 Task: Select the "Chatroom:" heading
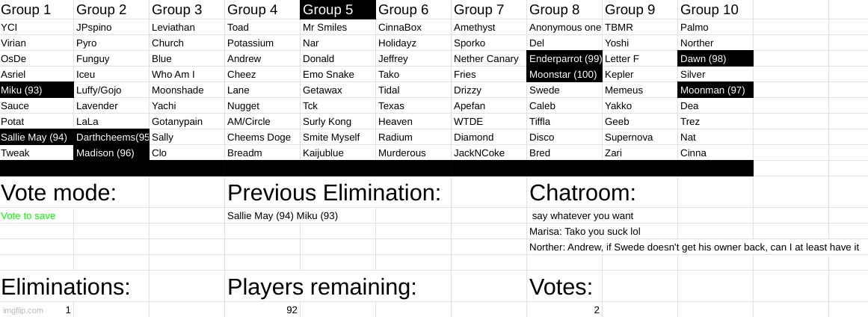coord(582,193)
